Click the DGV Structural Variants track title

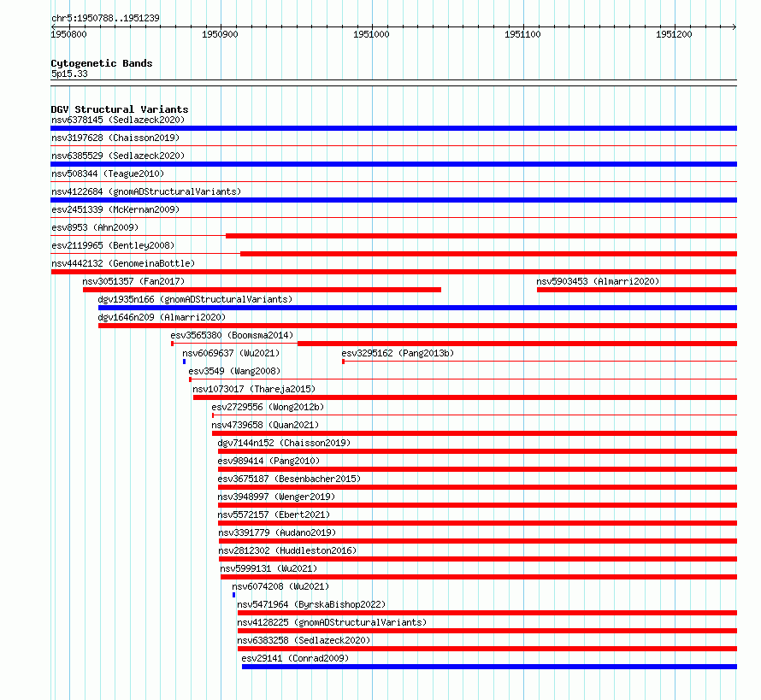click(120, 109)
